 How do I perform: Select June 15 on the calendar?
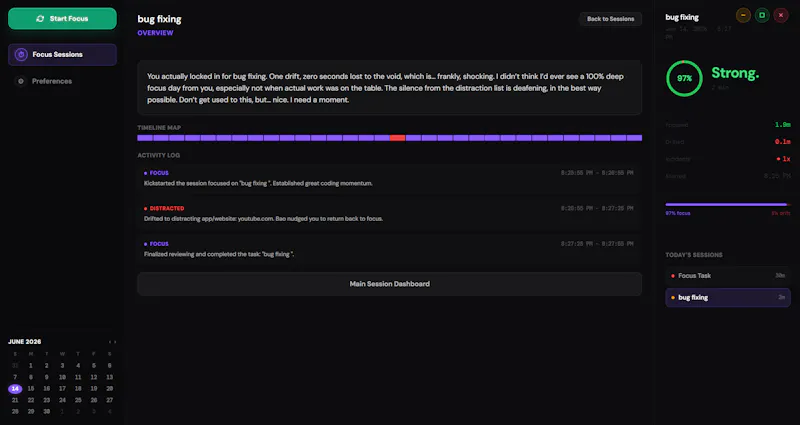(x=31, y=389)
